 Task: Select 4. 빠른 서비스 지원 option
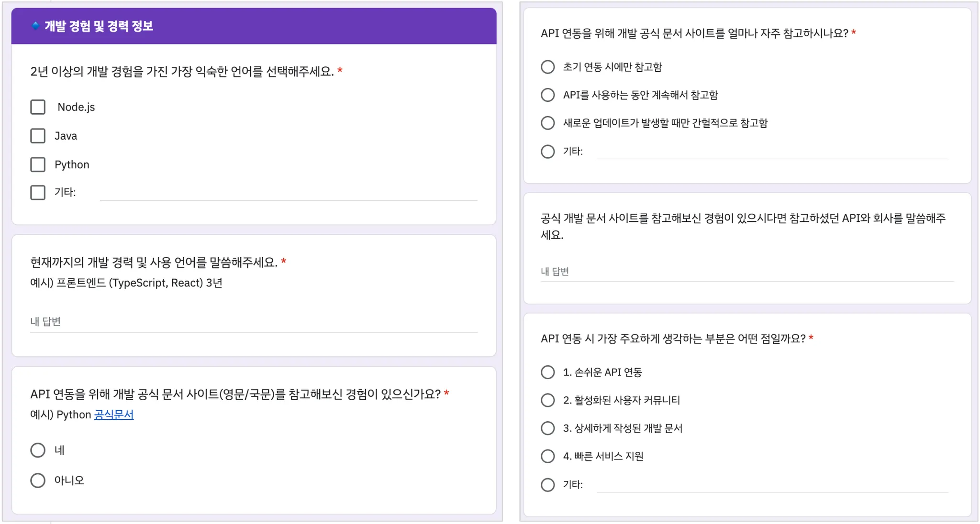pyautogui.click(x=548, y=457)
